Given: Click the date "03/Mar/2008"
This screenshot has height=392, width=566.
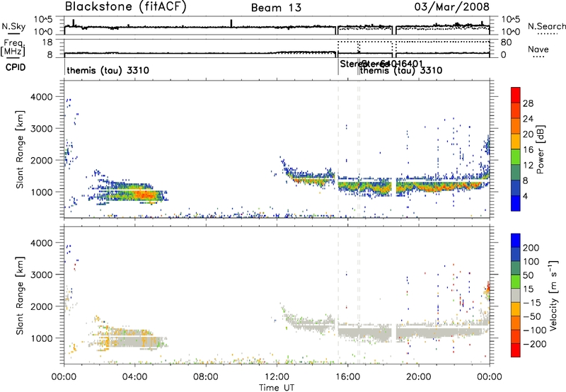Looking at the screenshot, I should pyautogui.click(x=451, y=6).
